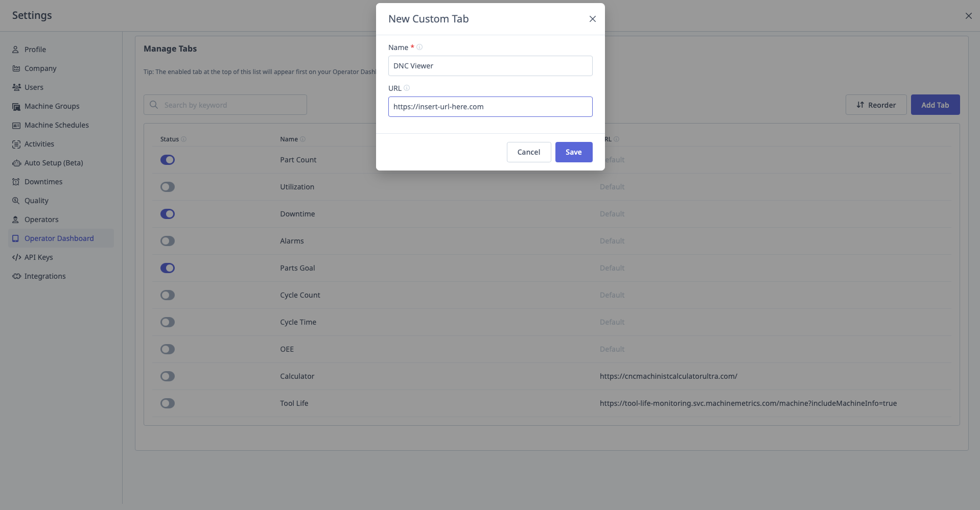980x510 pixels.
Task: Click the Activities sidebar icon
Action: (x=16, y=143)
